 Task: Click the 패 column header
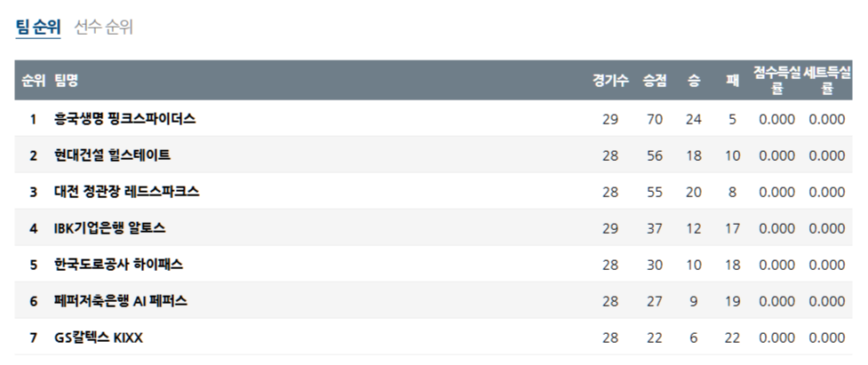point(732,81)
